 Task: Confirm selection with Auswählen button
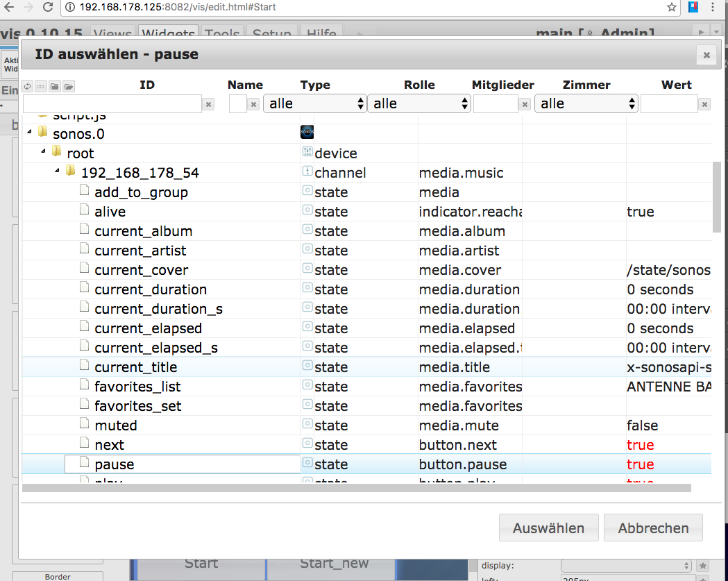click(548, 528)
